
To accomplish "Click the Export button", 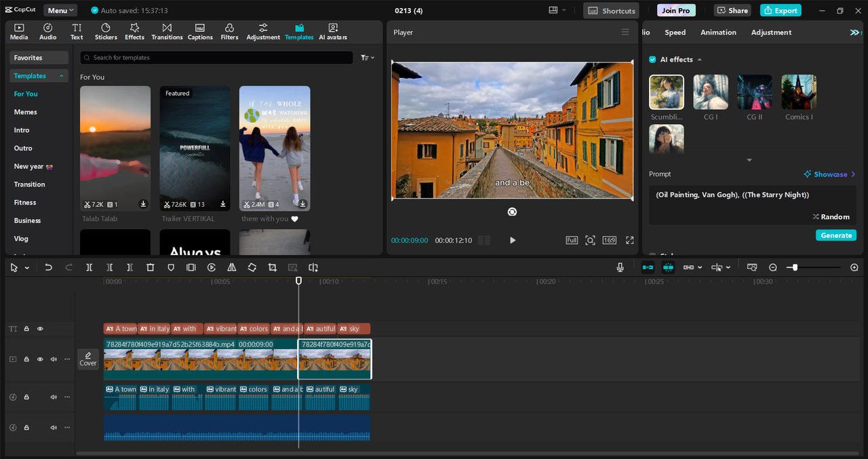I will point(781,10).
